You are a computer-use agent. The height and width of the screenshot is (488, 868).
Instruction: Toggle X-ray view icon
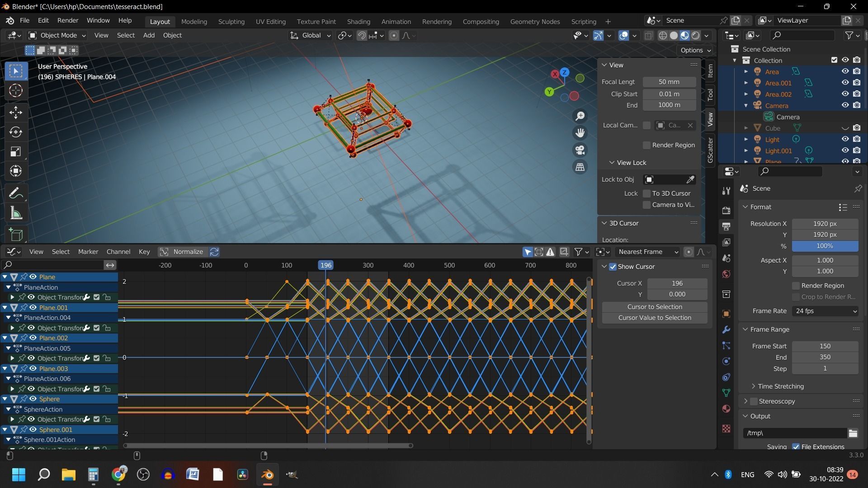[x=648, y=36]
